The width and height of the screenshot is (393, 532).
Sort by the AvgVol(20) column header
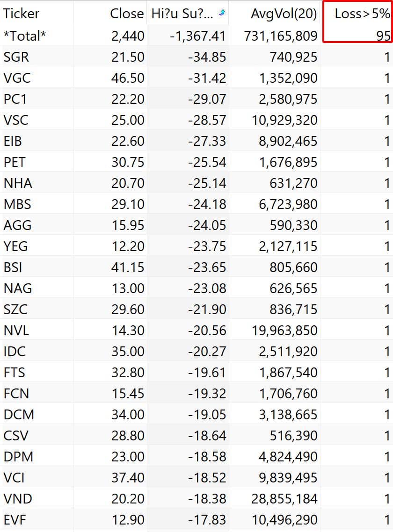pos(284,14)
